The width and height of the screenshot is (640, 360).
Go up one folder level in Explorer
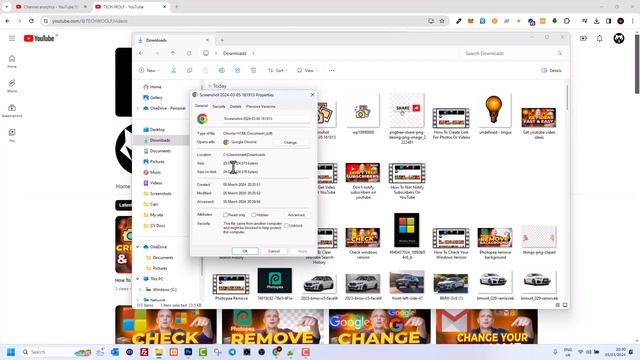173,53
